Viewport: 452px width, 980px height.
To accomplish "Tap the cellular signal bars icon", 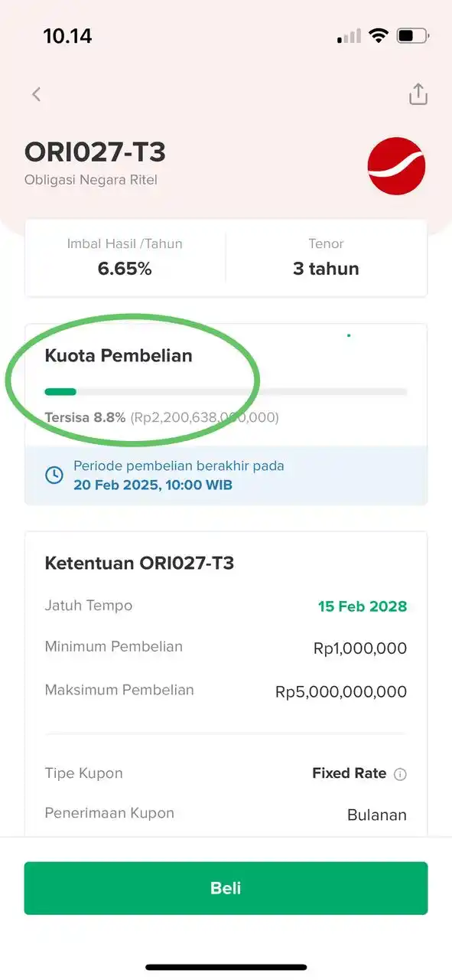I will (x=349, y=36).
